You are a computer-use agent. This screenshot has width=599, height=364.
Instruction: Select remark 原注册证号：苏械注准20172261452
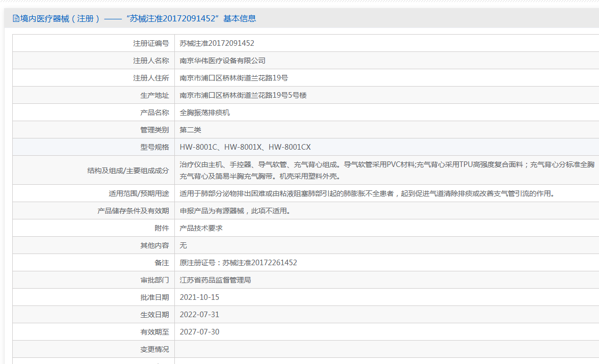click(x=239, y=263)
